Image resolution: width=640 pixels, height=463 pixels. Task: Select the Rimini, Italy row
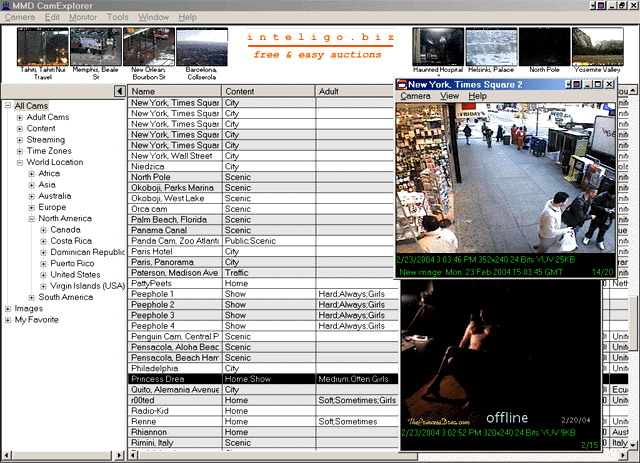coord(263,443)
